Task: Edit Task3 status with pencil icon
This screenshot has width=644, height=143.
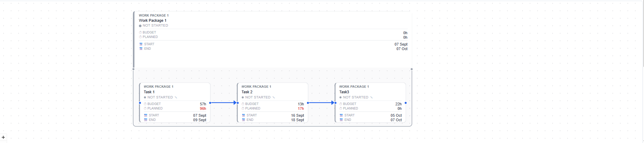Action: pos(371,97)
